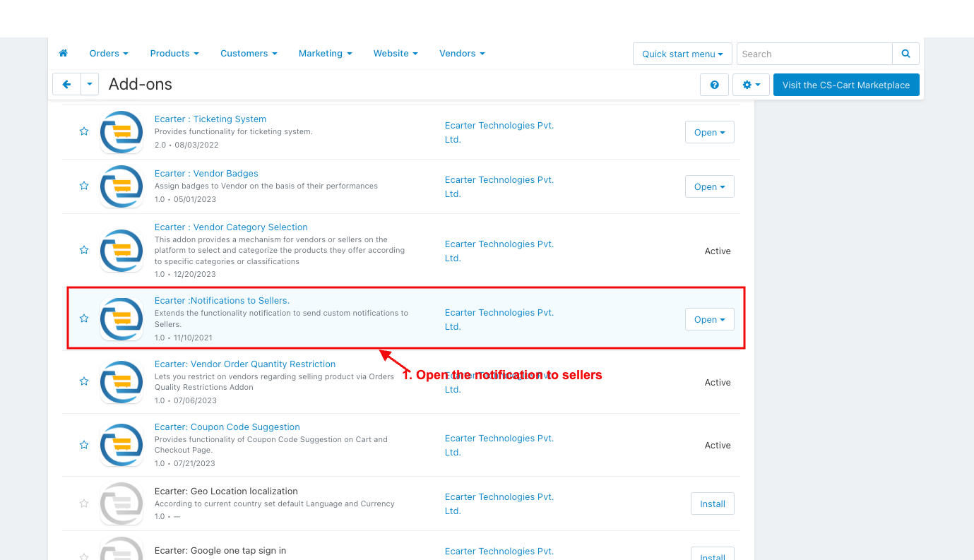
Task: Star the Notifications to Sellers add-on
Action: [x=84, y=318]
